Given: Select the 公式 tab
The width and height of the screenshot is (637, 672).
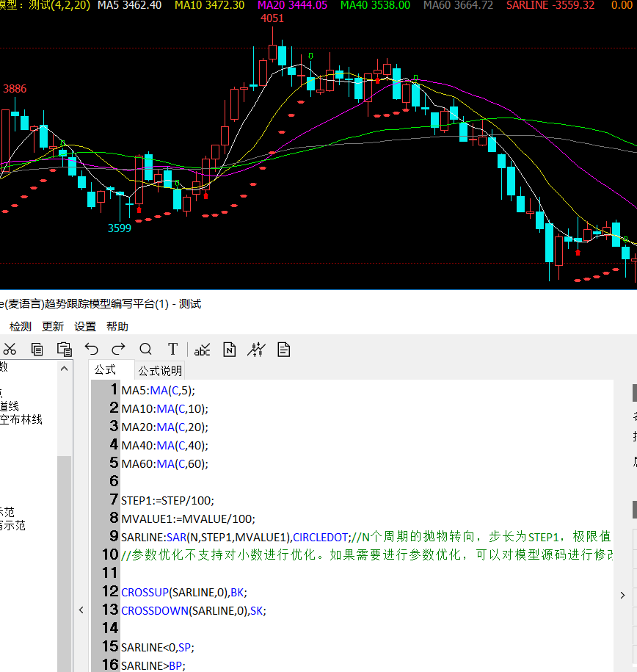Looking at the screenshot, I should 105,370.
